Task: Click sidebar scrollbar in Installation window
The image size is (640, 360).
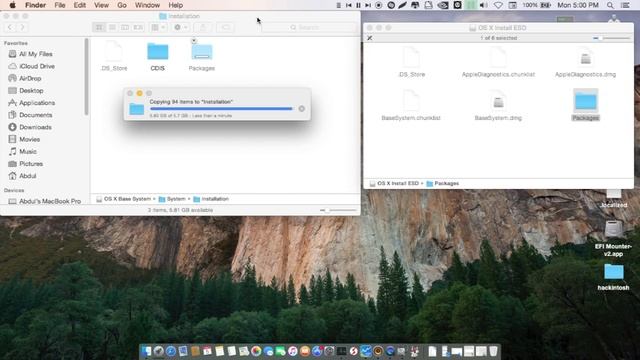Action: tap(86, 77)
